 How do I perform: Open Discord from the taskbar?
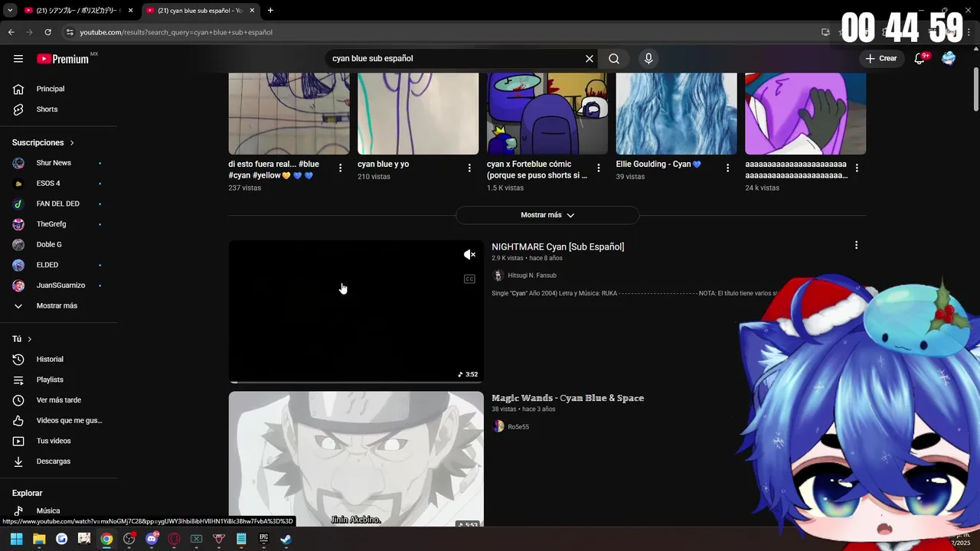pyautogui.click(x=152, y=539)
